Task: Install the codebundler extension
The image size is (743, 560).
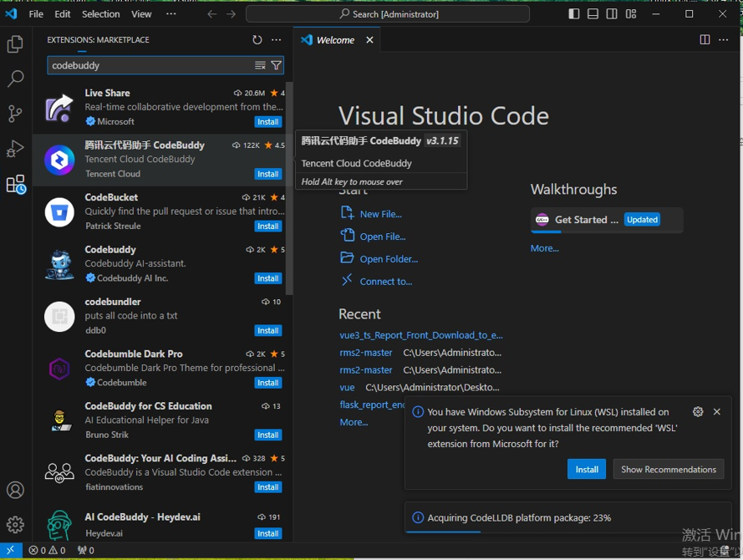Action: coord(267,330)
